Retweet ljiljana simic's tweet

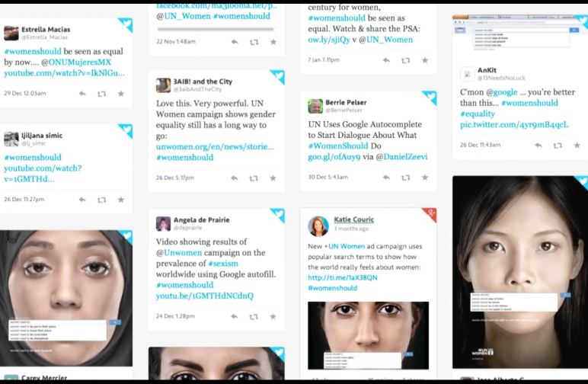click(x=101, y=200)
